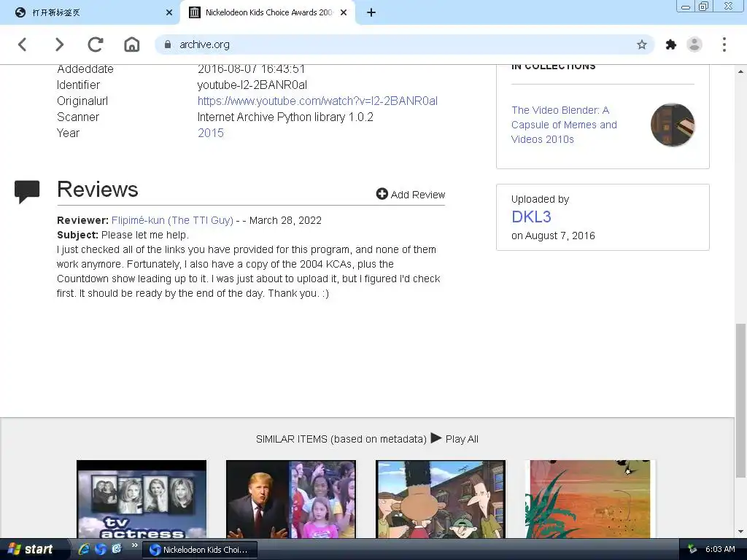
Task: Go back to the previous page
Action: pos(23,44)
